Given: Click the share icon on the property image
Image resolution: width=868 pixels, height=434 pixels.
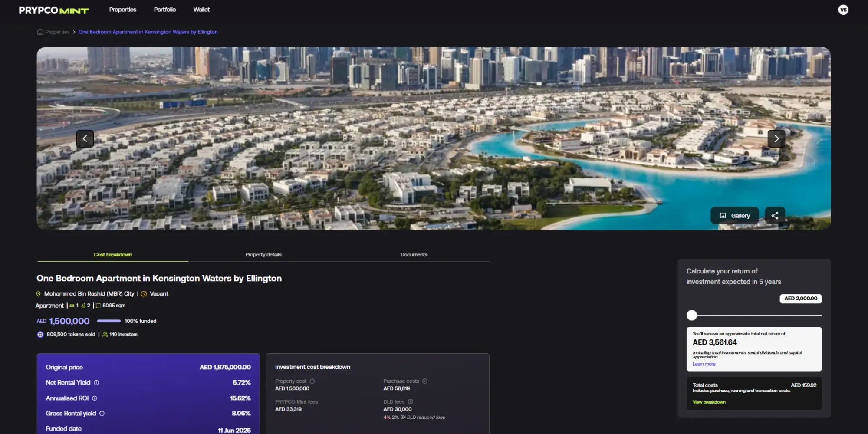Looking at the screenshot, I should [x=775, y=215].
